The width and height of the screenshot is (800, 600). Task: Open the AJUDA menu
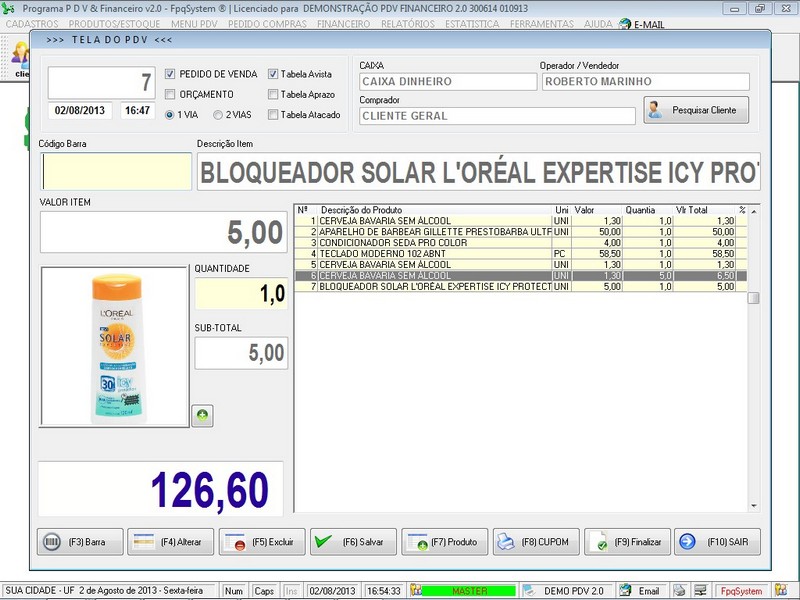point(598,24)
